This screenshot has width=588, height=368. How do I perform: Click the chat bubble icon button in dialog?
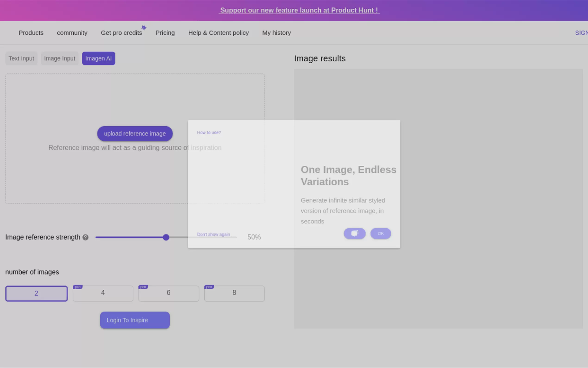[x=354, y=233]
